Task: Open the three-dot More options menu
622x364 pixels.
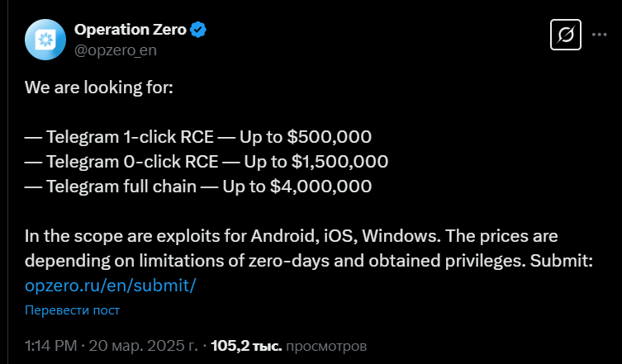Action: point(600,35)
